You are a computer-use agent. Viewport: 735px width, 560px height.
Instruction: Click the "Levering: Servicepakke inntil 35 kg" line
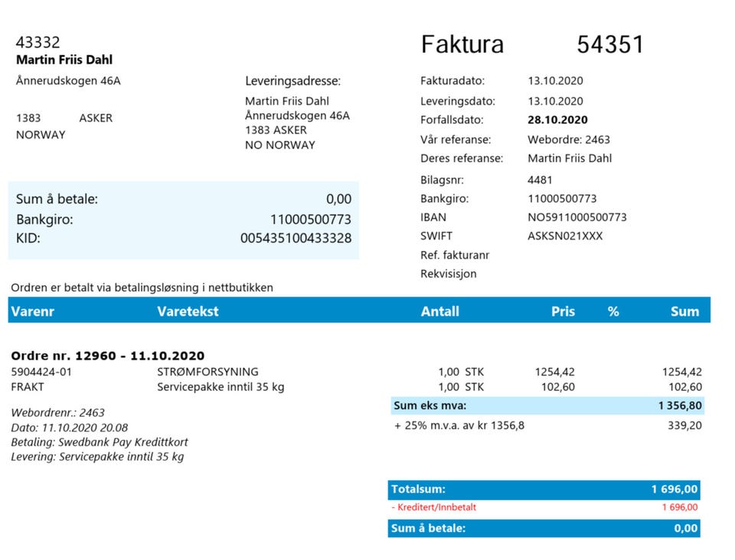97,457
